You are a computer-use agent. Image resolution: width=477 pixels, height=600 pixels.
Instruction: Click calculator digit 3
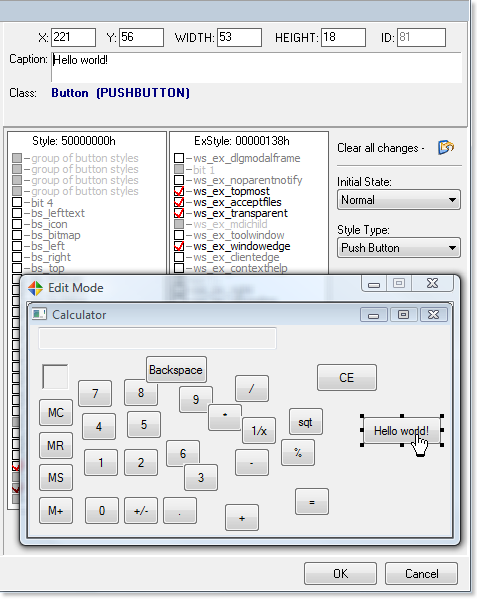(201, 478)
